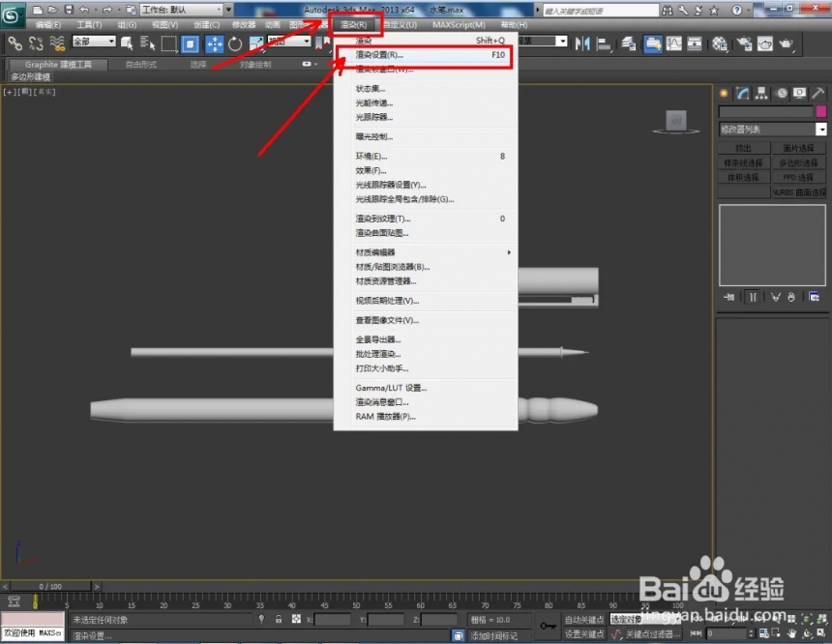The height and width of the screenshot is (644, 832).
Task: Select the Unlink Selection tool
Action: pyautogui.click(x=36, y=43)
